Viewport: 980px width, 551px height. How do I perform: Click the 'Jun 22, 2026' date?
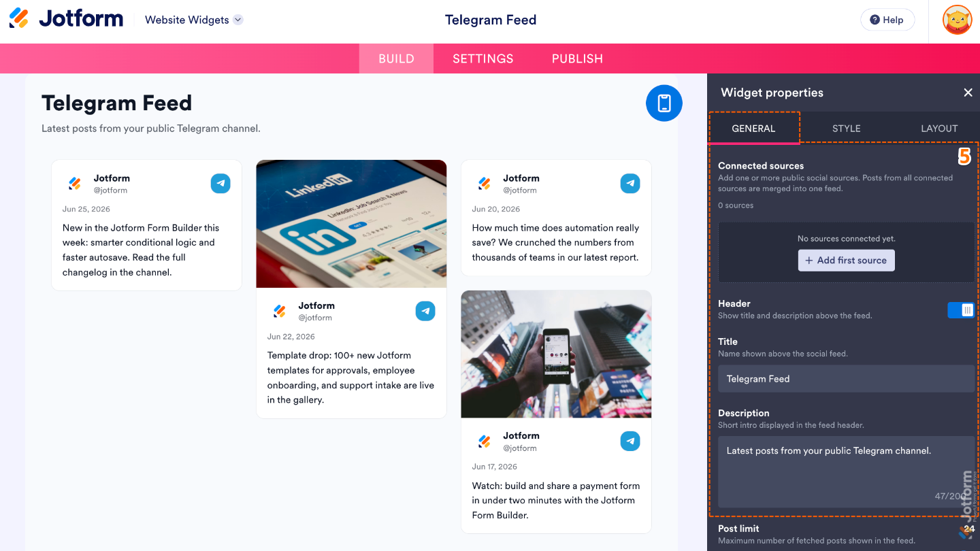291,337
